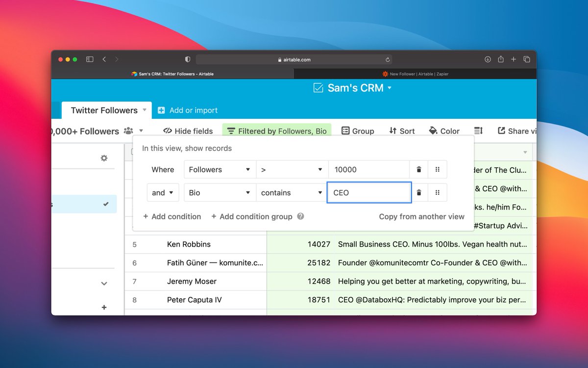The image size is (588, 368).
Task: Click the privacy shield icon
Action: click(x=187, y=59)
